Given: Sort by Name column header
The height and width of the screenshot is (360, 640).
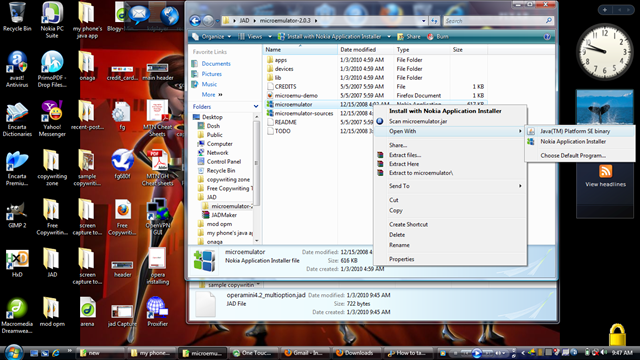Looking at the screenshot, I should click(300, 50).
